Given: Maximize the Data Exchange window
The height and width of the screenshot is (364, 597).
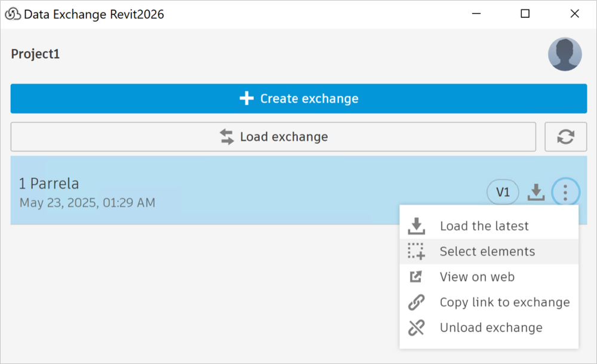Looking at the screenshot, I should [x=525, y=14].
